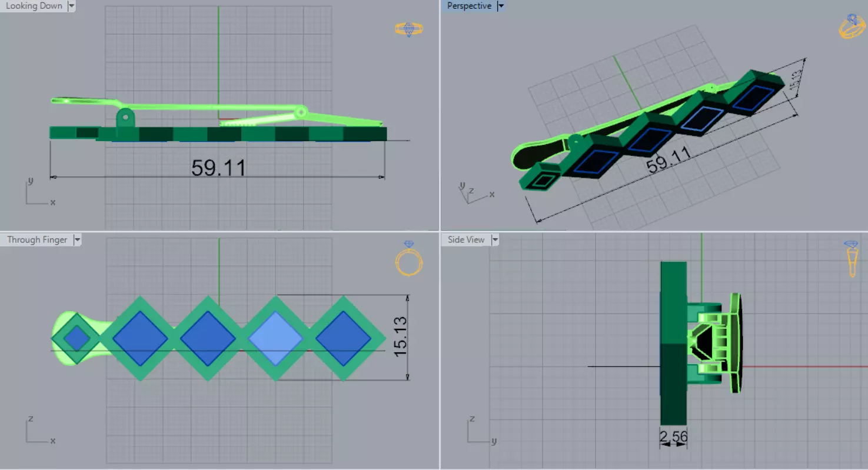Open the Perspective viewport menu arrow

pos(501,6)
